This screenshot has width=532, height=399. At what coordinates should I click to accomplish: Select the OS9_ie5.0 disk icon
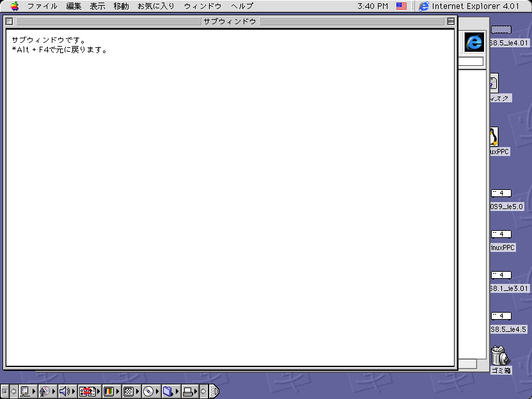(x=501, y=193)
